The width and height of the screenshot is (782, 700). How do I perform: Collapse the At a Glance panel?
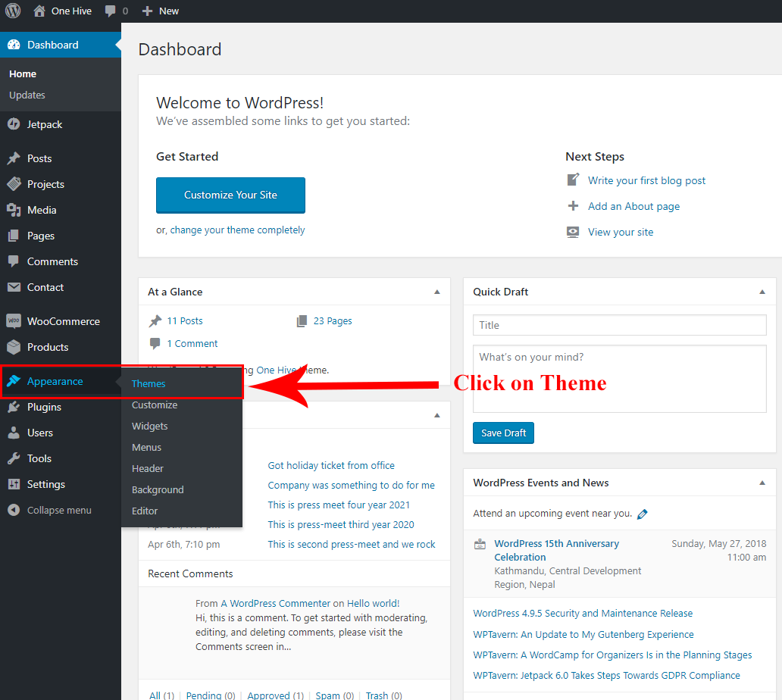(436, 292)
